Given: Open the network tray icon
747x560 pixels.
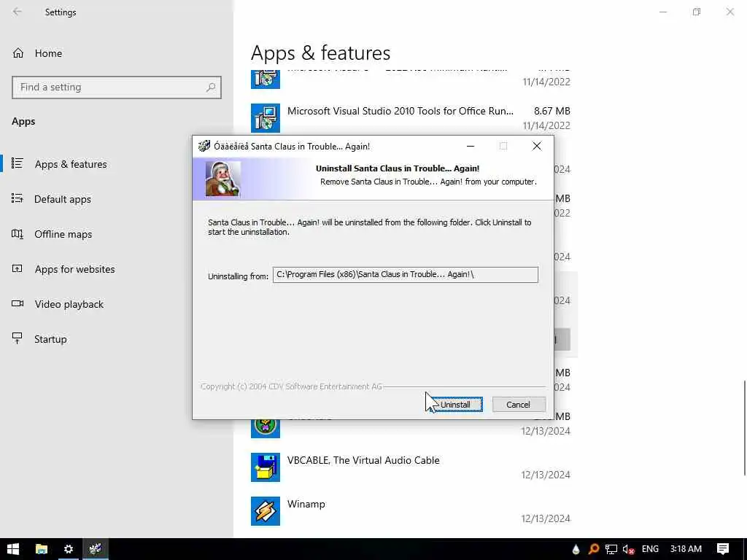Looking at the screenshot, I should point(611,550).
